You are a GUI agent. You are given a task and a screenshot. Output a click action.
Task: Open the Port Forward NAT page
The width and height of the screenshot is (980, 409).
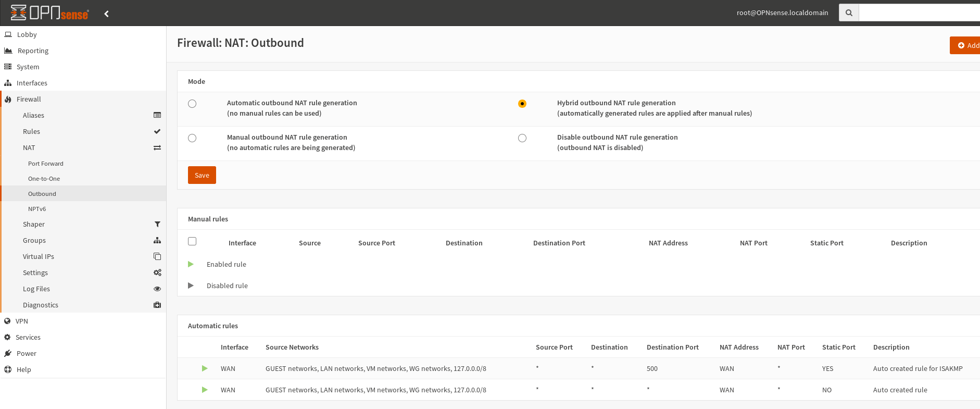(x=46, y=164)
